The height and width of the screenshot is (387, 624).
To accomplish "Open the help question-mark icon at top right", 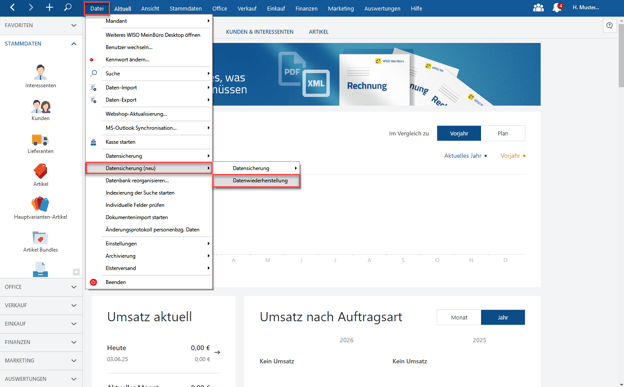I will pyautogui.click(x=609, y=25).
